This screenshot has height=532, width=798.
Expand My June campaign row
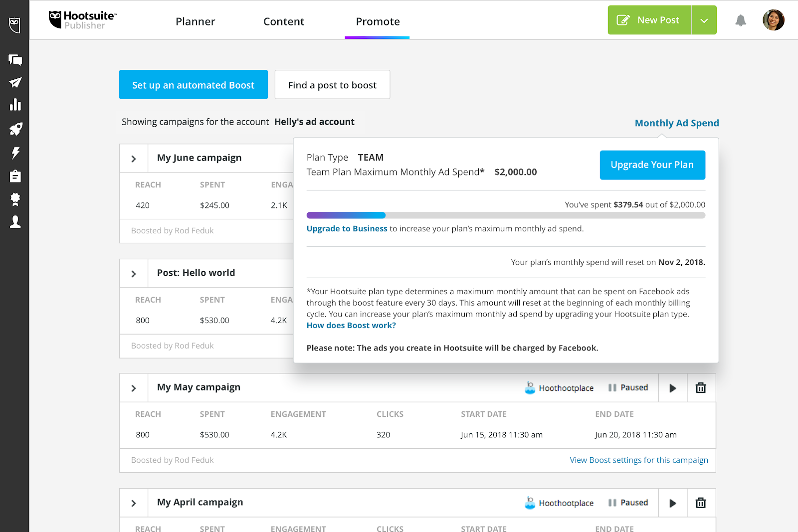tap(134, 159)
